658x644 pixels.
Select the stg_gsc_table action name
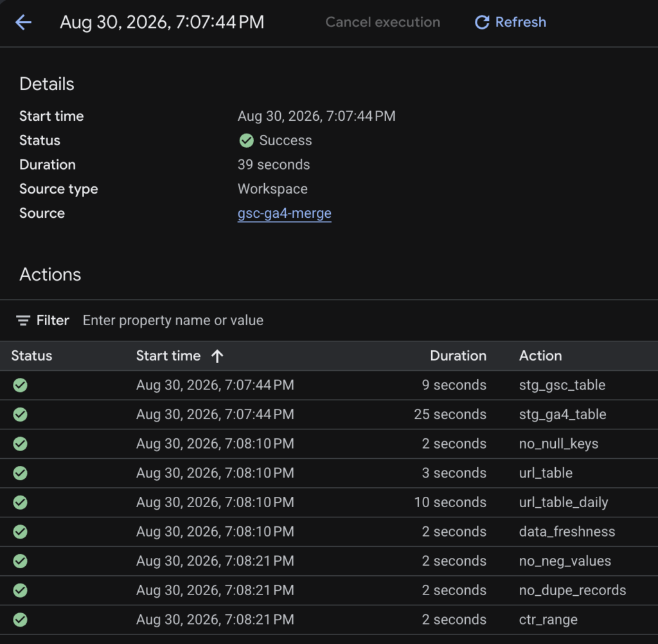(x=562, y=386)
